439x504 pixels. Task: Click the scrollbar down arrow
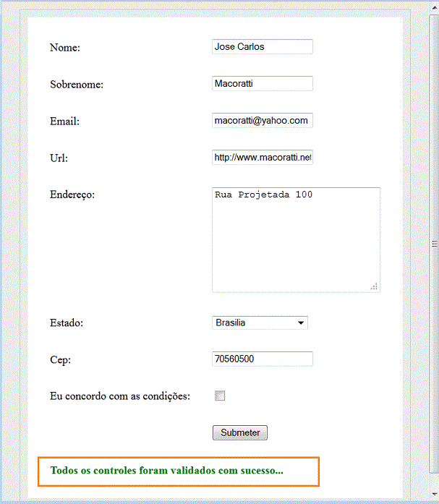pos(435,494)
